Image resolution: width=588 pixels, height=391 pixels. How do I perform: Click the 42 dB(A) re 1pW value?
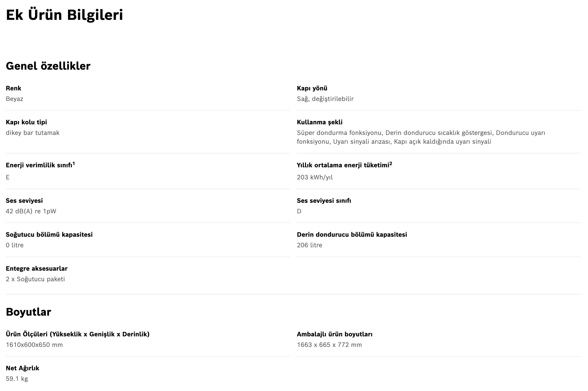(x=31, y=211)
